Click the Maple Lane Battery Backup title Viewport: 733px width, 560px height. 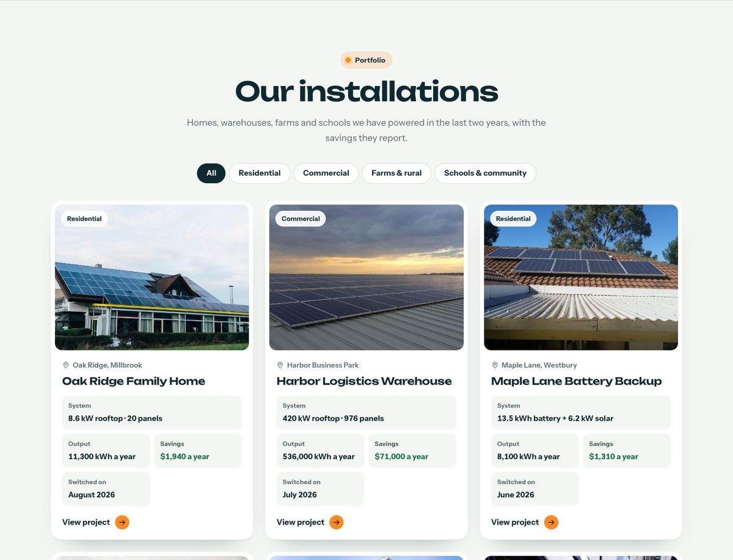[577, 381]
